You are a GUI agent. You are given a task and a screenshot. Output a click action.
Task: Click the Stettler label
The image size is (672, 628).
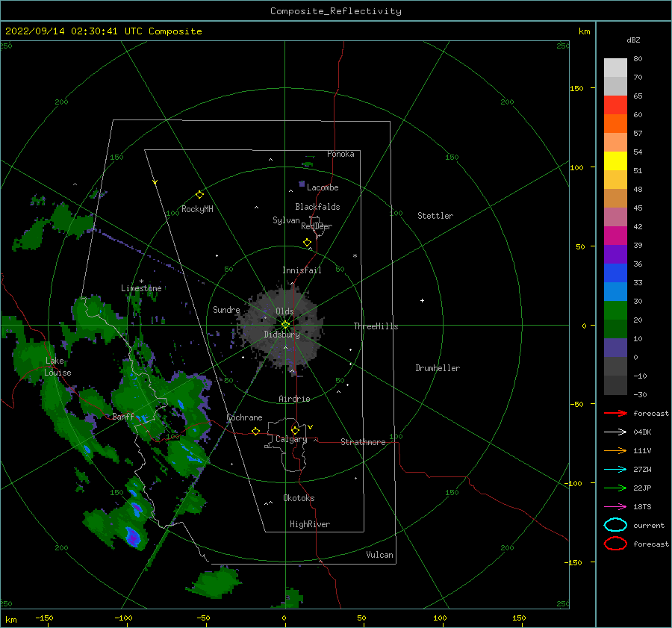click(435, 216)
